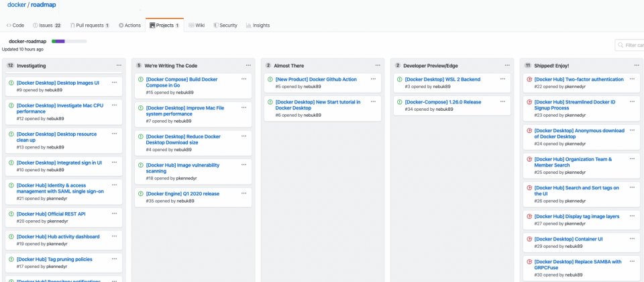Open [Docker-Compose] 1.26.0 Release issue

coord(443,102)
